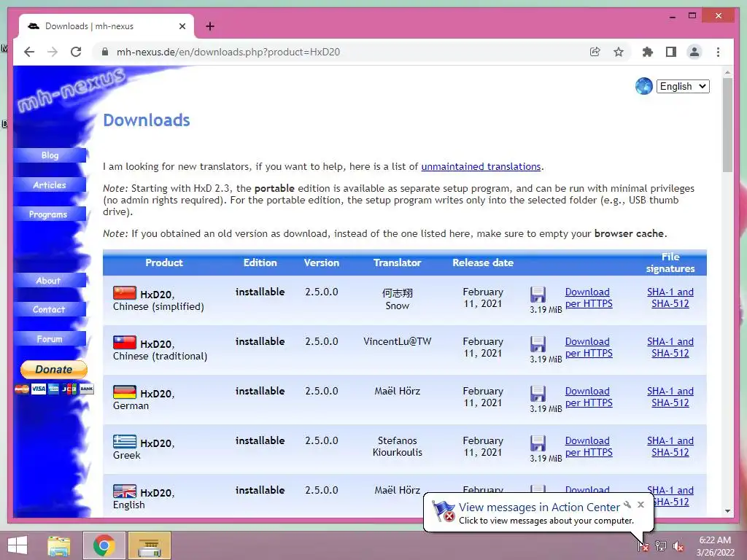Download German HxD20 per HTTPS
The image size is (747, 560).
(589, 397)
